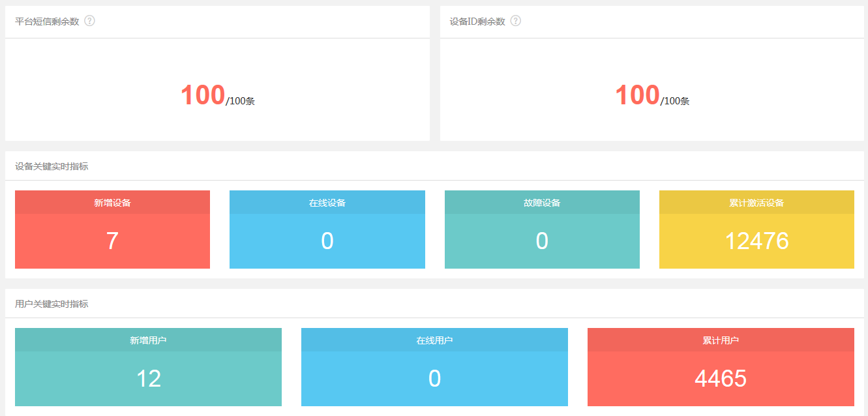The height and width of the screenshot is (416, 868).
Task: Open details via the 新增设备 card
Action: tap(112, 203)
